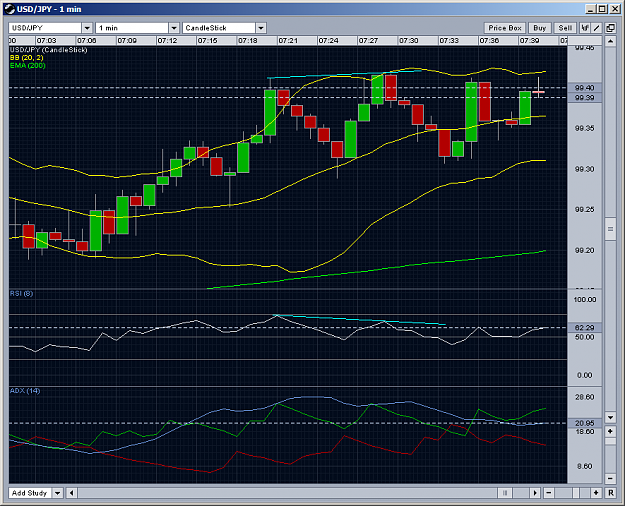Click the vertical scrollbar thumb
This screenshot has height=506, width=625.
pos(610,229)
